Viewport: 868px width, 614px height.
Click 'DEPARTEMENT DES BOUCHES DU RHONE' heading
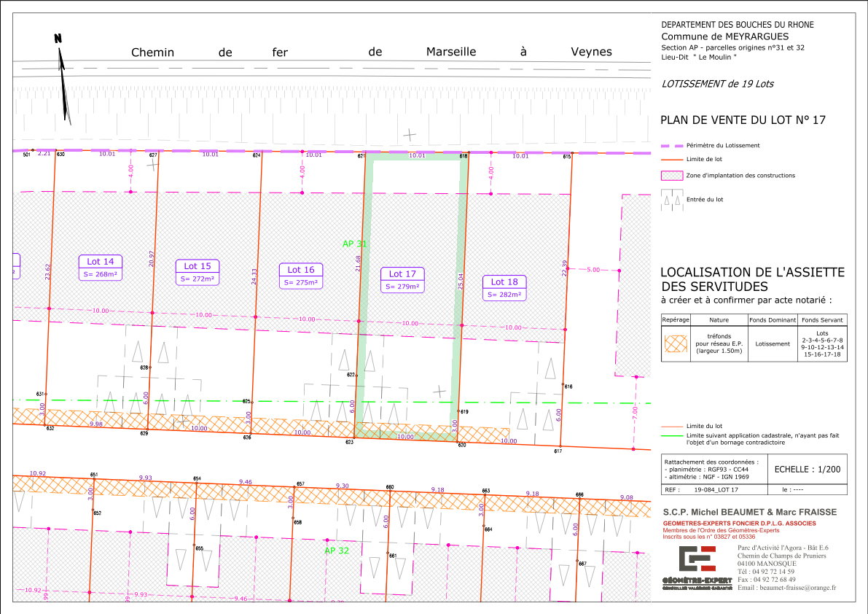coord(738,24)
